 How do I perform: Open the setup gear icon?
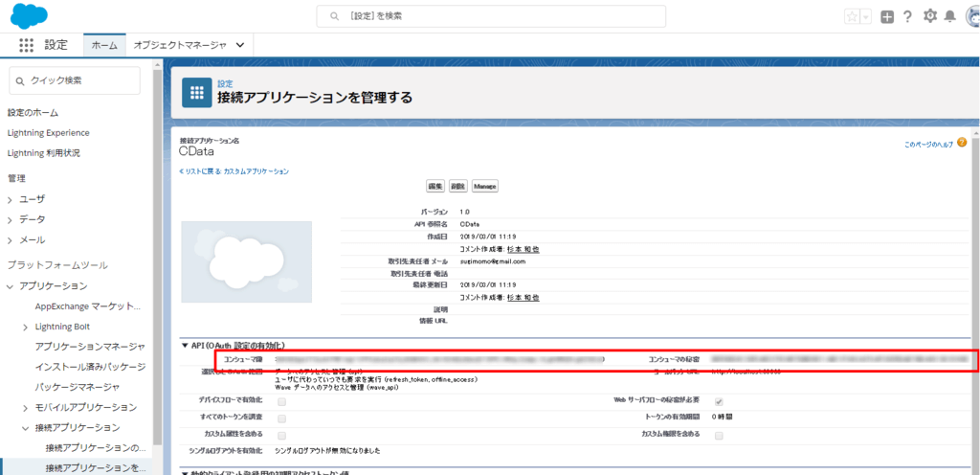(x=930, y=16)
